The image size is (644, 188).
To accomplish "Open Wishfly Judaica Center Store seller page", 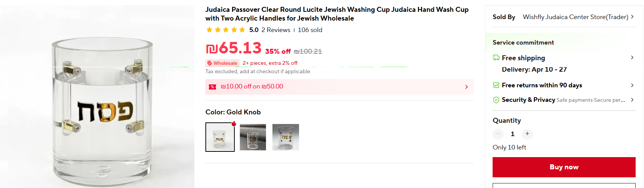I will [575, 17].
